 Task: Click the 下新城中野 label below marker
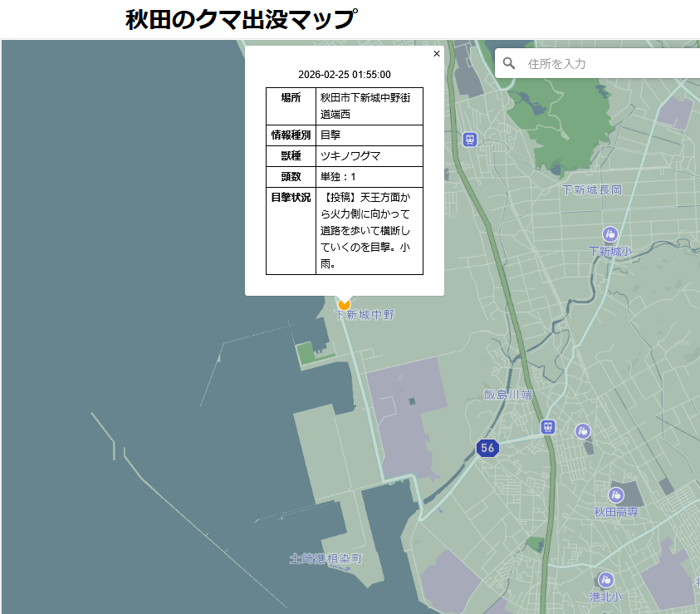click(365, 316)
